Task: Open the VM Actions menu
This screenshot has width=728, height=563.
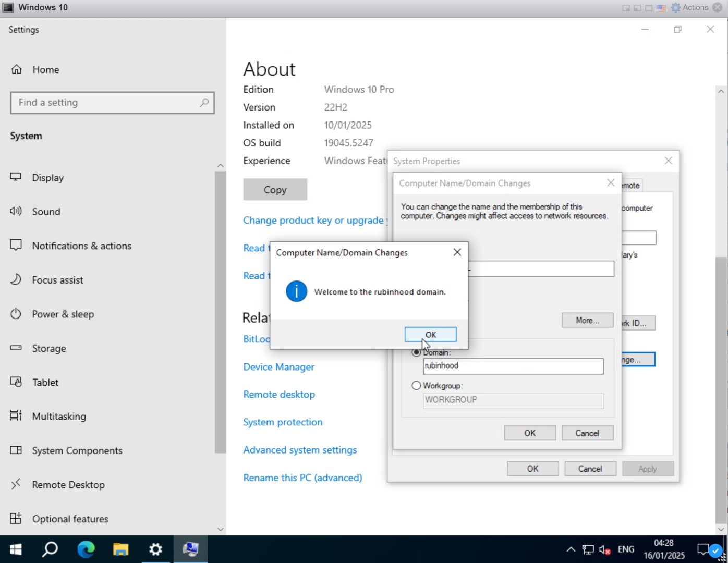Action: (689, 7)
